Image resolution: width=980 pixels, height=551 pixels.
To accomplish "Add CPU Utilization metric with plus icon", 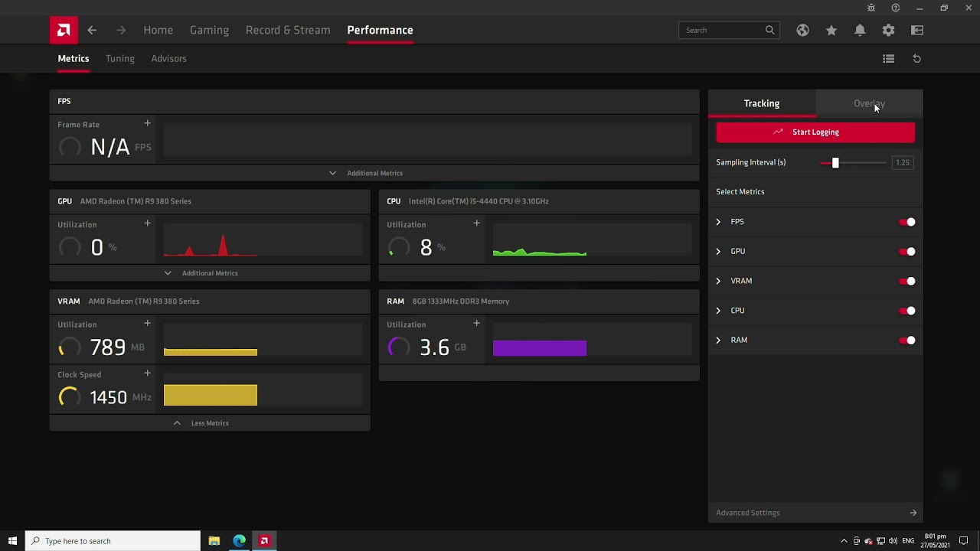I will click(476, 223).
